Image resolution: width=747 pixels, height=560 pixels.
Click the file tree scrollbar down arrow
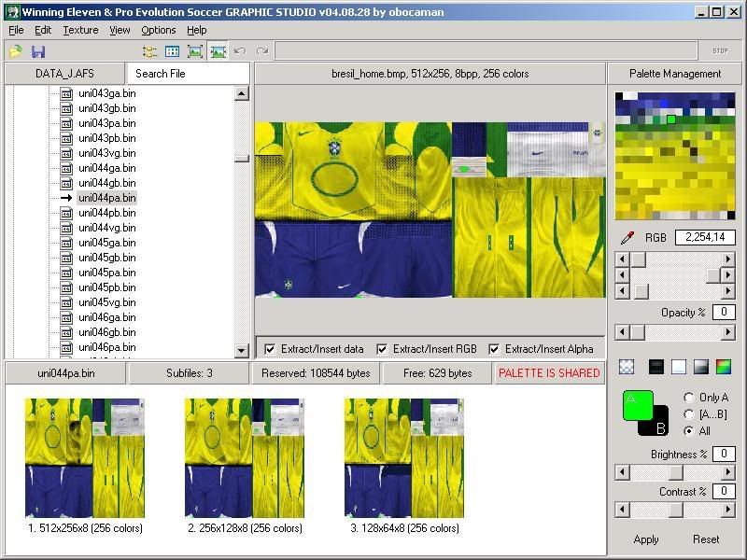click(242, 351)
